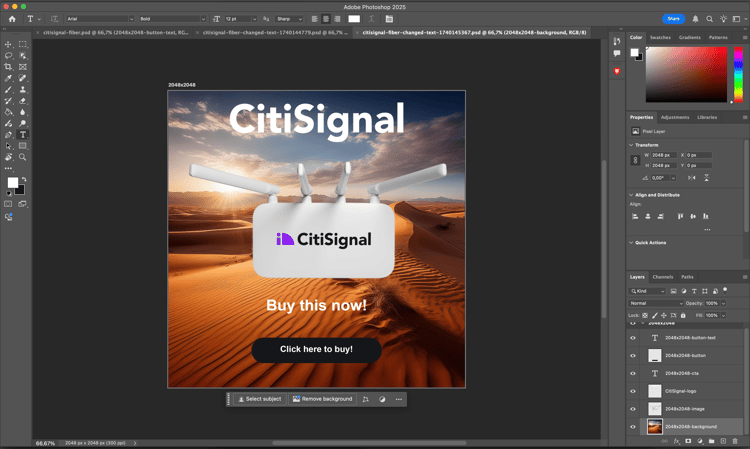Select the Move tool
The height and width of the screenshot is (449, 750).
pyautogui.click(x=8, y=44)
